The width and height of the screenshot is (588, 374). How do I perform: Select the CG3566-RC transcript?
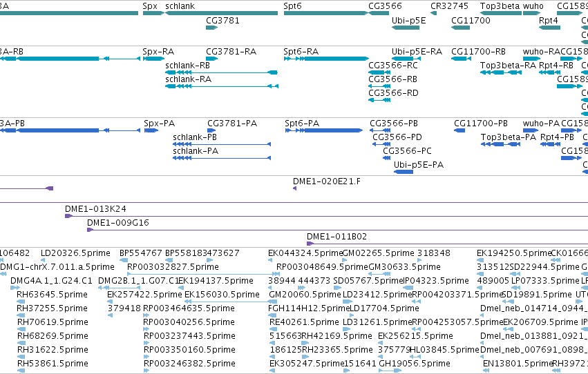point(379,72)
